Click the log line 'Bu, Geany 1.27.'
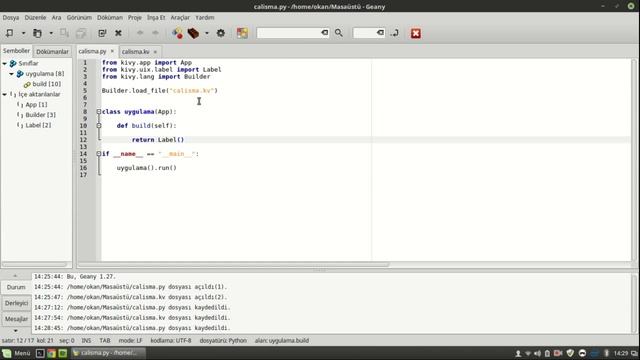Screen dimensions: 640x360 pyautogui.click(x=75, y=277)
